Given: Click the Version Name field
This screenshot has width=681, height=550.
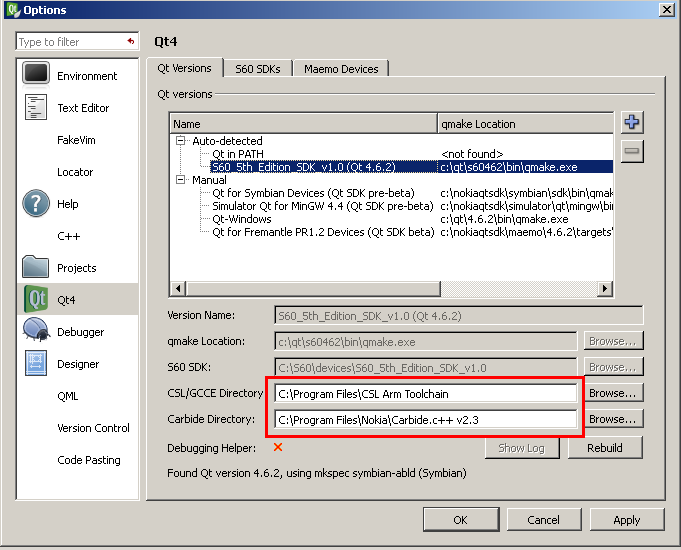Looking at the screenshot, I should point(459,315).
